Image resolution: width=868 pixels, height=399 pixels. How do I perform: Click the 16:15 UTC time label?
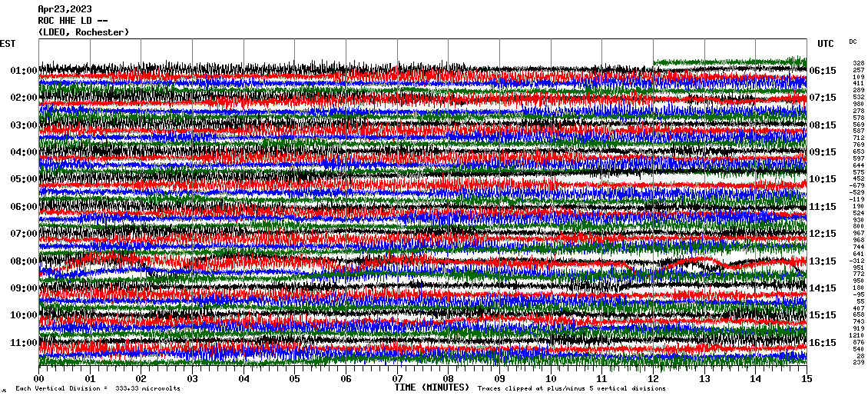tap(823, 343)
